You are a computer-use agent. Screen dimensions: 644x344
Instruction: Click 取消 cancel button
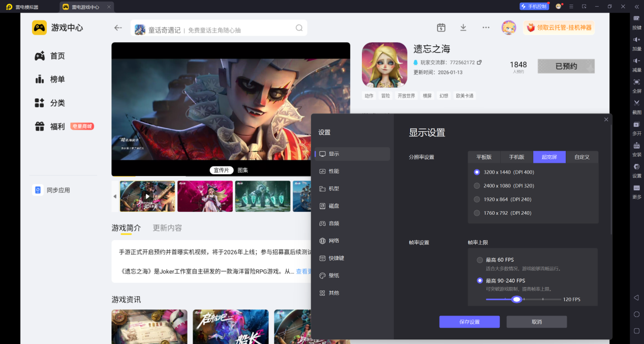click(536, 322)
